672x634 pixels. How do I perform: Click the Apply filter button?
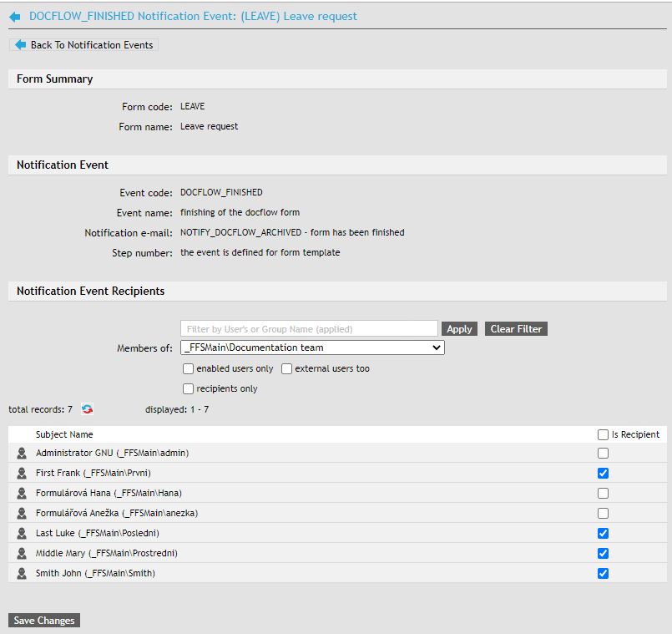coord(459,329)
